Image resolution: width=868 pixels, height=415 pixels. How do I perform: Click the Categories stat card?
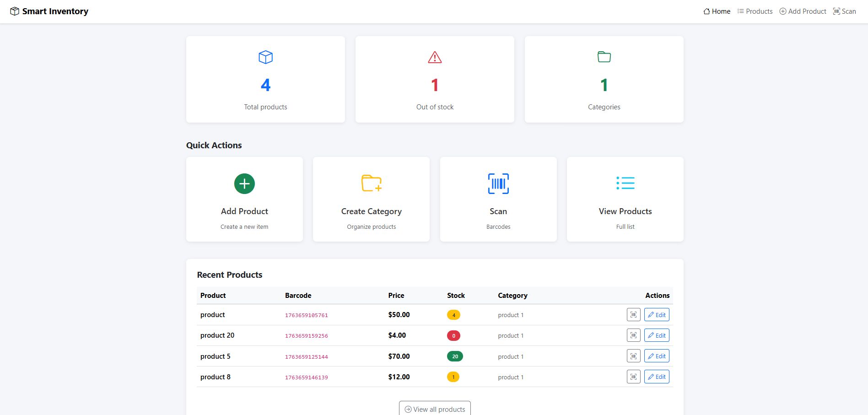604,79
